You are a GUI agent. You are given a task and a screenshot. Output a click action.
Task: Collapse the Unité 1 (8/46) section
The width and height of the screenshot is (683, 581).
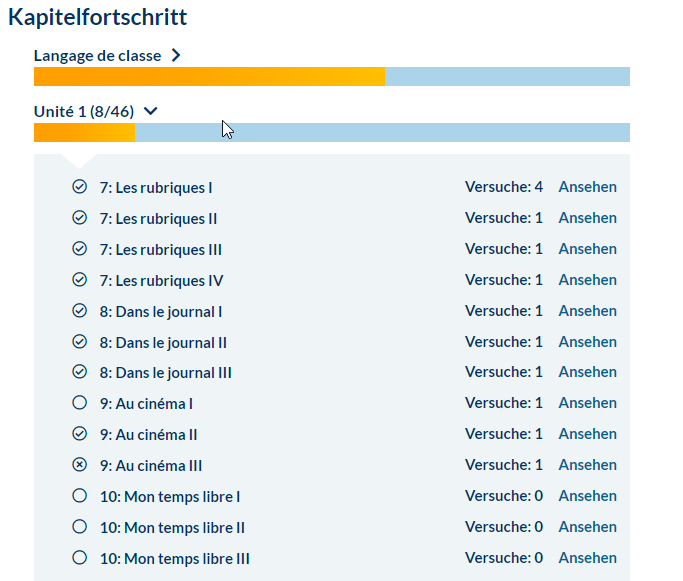coord(151,112)
